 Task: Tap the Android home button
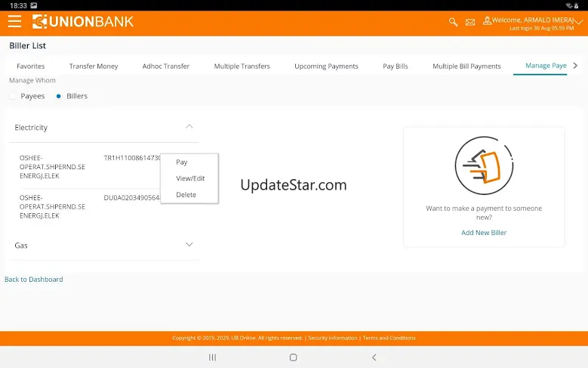[294, 357]
